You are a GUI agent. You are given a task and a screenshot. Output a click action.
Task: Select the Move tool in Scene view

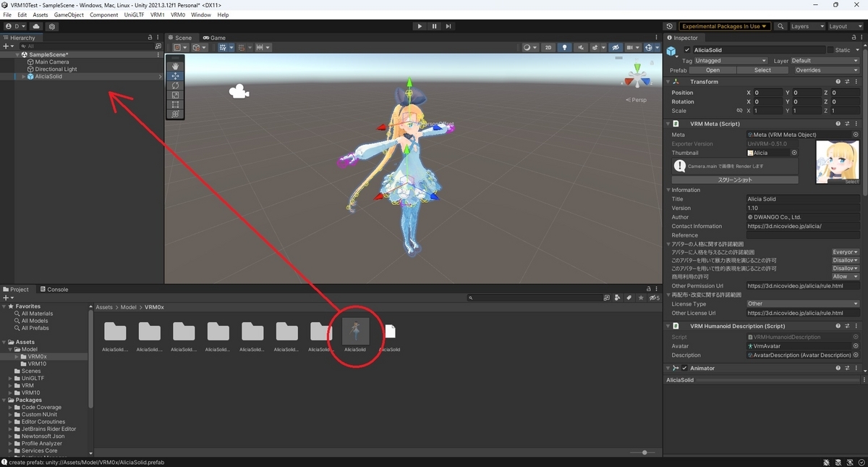[175, 75]
